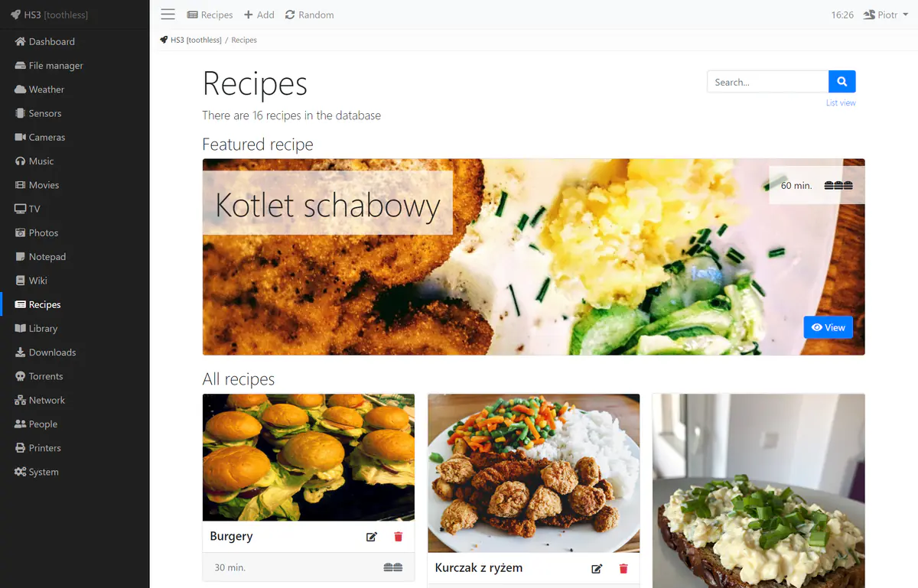Delete the Burgery recipe
Image resolution: width=918 pixels, height=588 pixels.
point(398,537)
